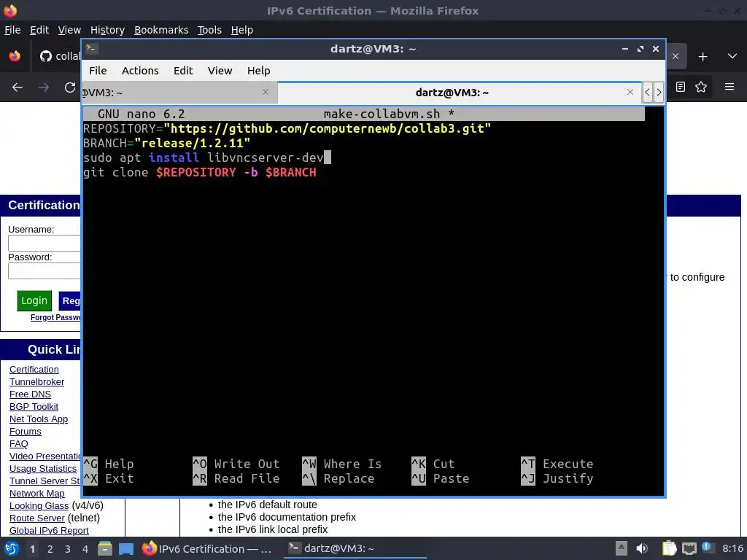Activate 'dartz@VM3: ~' terminal taskbar entry
This screenshot has height=560, width=747.
[355, 548]
